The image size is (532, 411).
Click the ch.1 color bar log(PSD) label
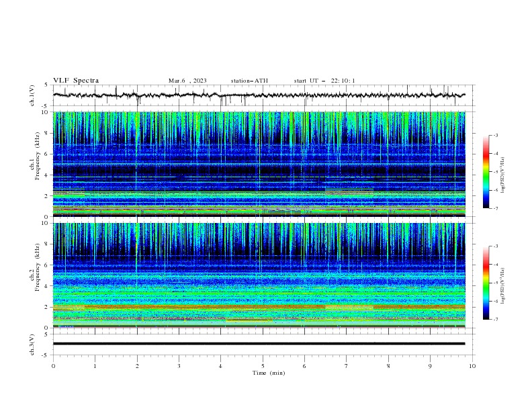[502, 175]
